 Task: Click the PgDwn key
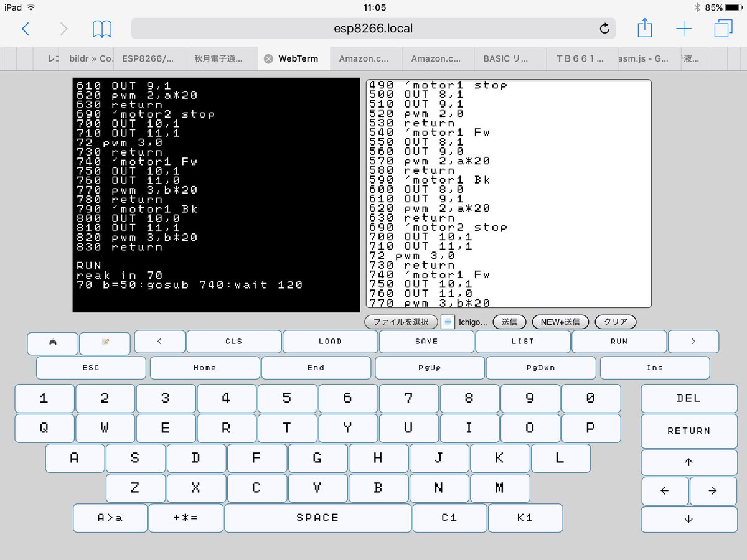541,368
